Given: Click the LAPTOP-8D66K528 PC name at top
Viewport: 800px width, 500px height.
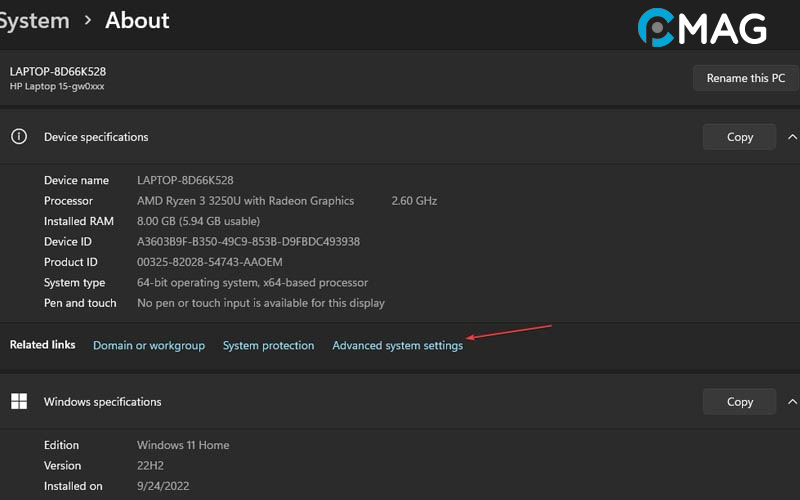Looking at the screenshot, I should click(57, 72).
